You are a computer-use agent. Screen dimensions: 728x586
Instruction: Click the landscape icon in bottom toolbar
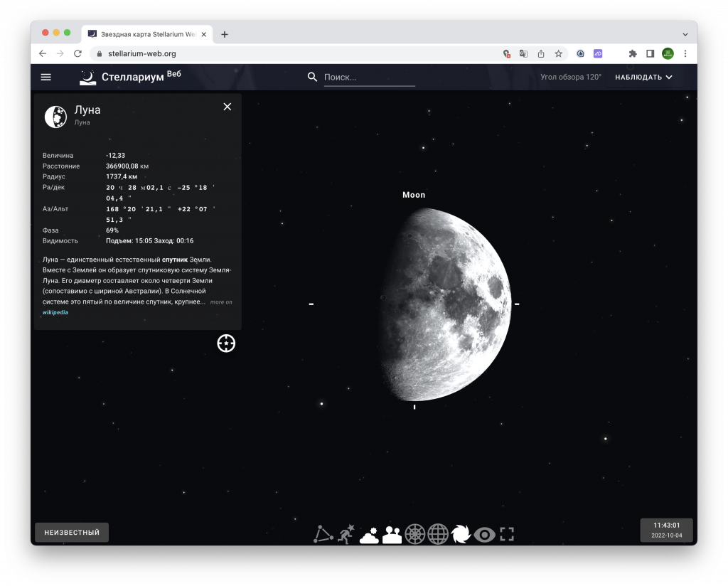[392, 534]
